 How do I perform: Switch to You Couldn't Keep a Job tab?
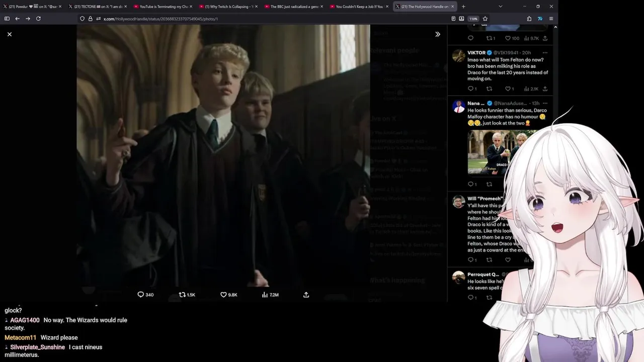pyautogui.click(x=358, y=7)
